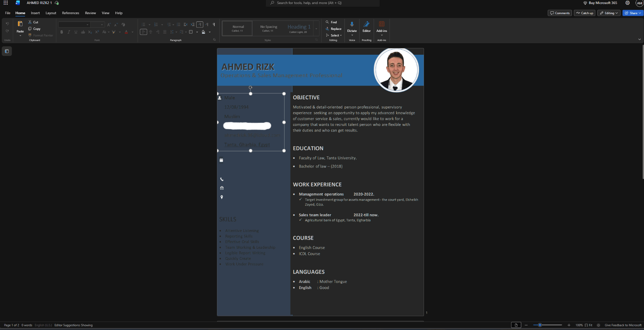Image resolution: width=644 pixels, height=330 pixels.
Task: Click the Cut scissors icon
Action: tap(30, 22)
